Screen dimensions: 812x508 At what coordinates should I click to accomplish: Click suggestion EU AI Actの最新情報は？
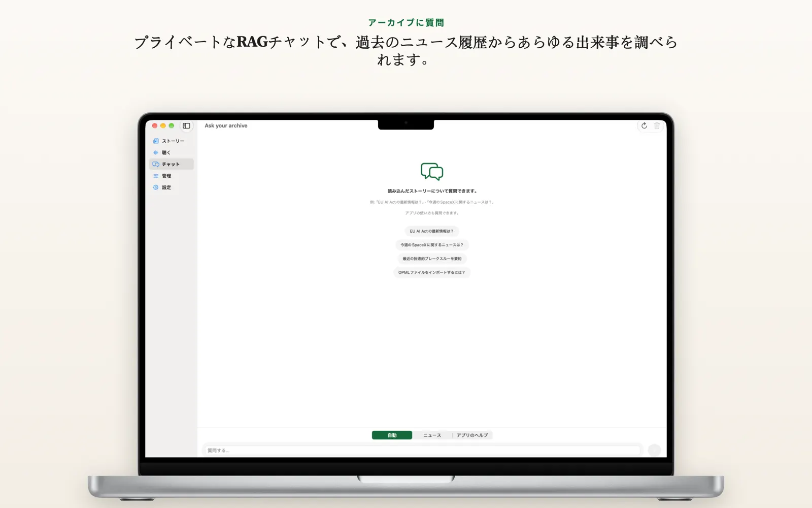click(432, 231)
